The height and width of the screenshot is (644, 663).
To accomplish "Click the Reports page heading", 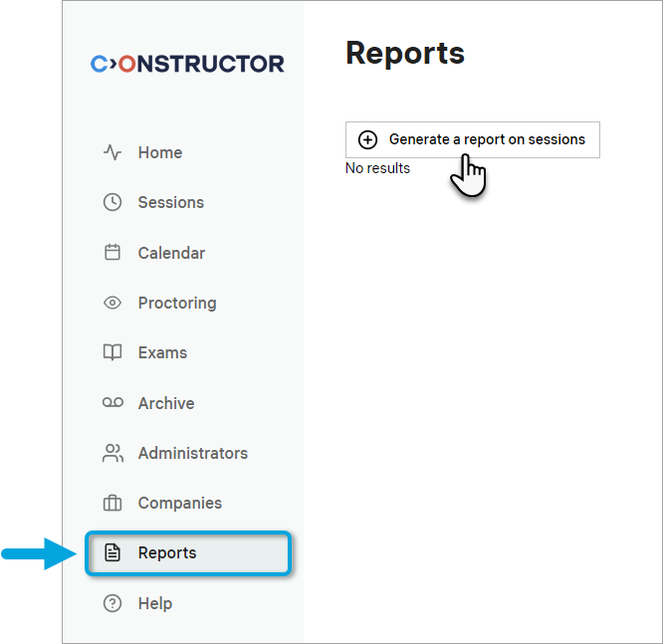I will pyautogui.click(x=404, y=53).
